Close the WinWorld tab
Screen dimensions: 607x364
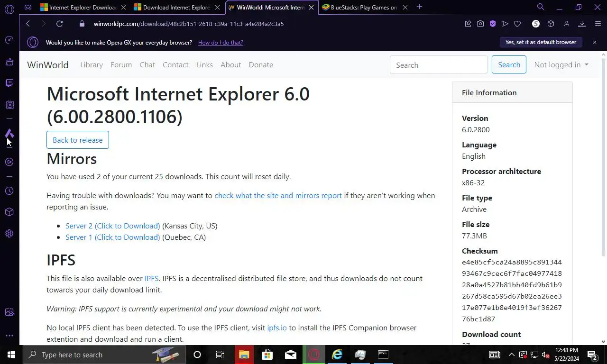pos(311,8)
